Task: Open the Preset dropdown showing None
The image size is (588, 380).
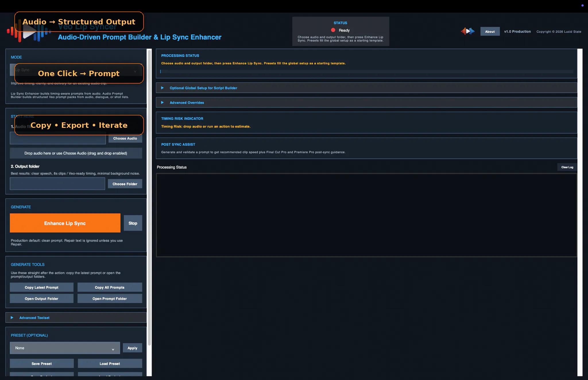Action: click(65, 348)
